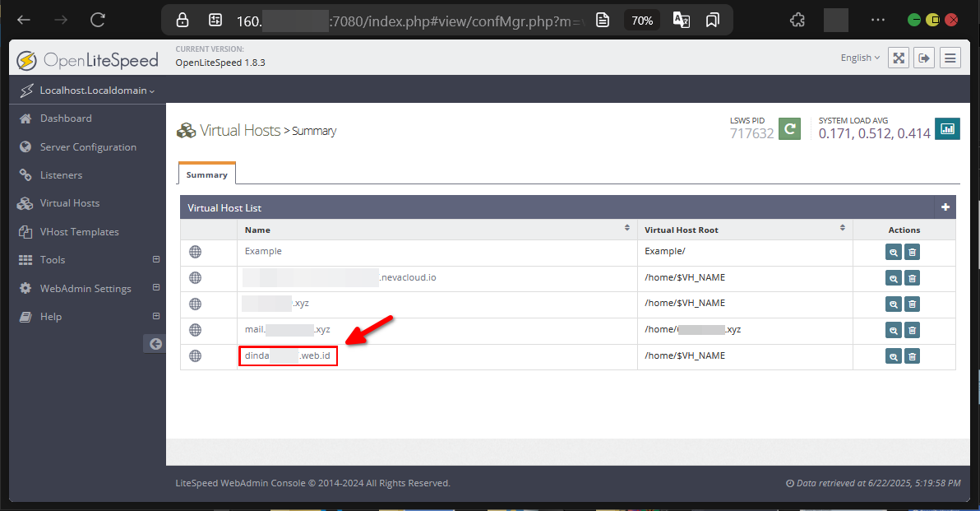Open the reader view page icon

coord(603,21)
